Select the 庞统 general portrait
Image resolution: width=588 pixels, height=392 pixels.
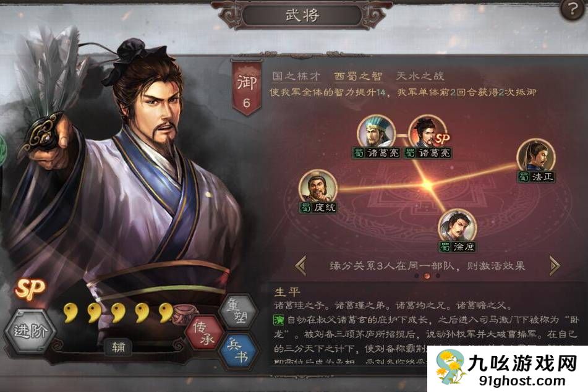pyautogui.click(x=318, y=187)
